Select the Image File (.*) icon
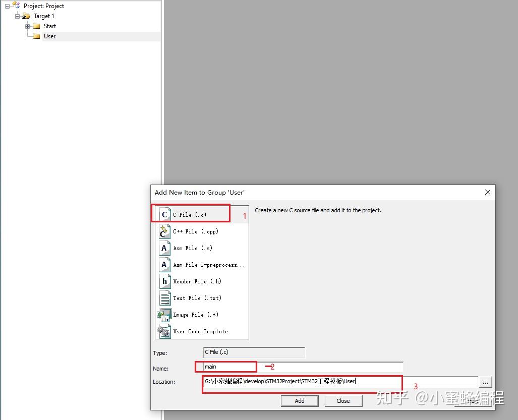518x420 pixels. pyautogui.click(x=164, y=315)
